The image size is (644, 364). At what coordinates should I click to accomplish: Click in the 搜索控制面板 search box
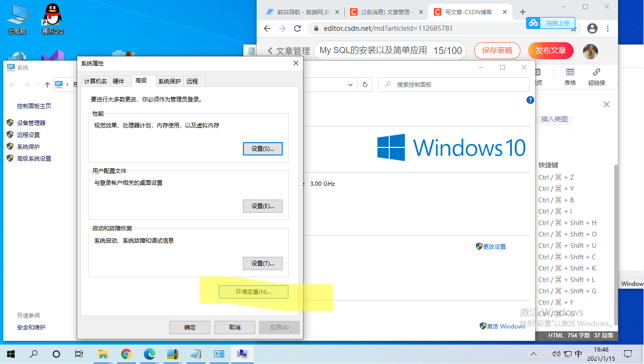(453, 84)
